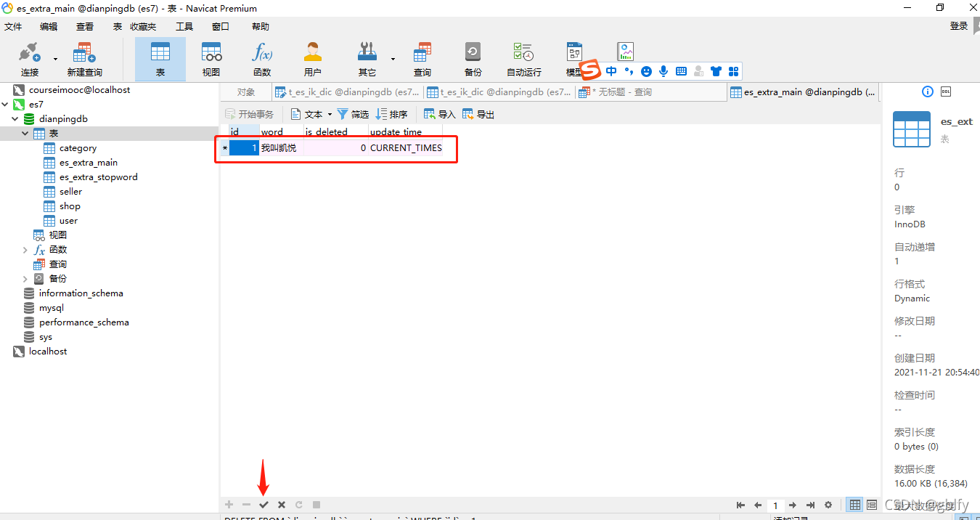980x520 pixels.
Task: Click the apply changes checkmark icon
Action: click(x=264, y=504)
